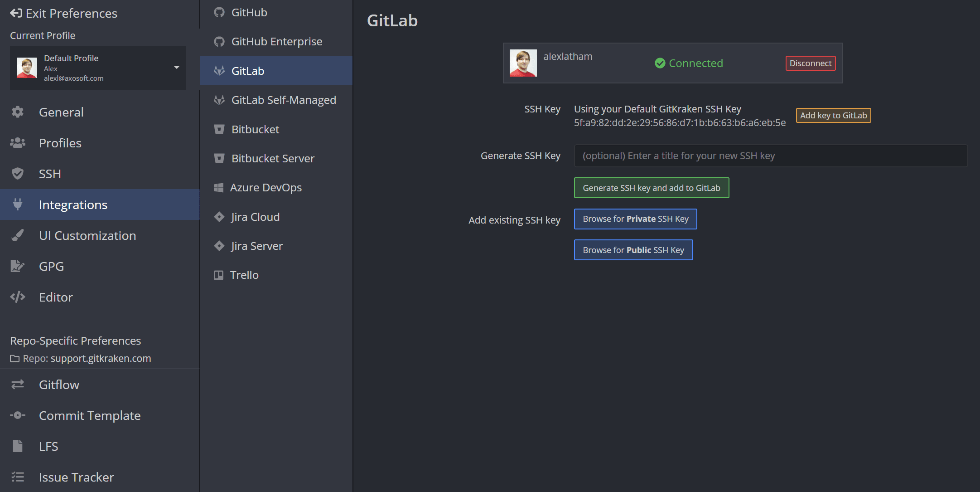980x492 pixels.
Task: Select the Jira Server menu entry
Action: 256,246
